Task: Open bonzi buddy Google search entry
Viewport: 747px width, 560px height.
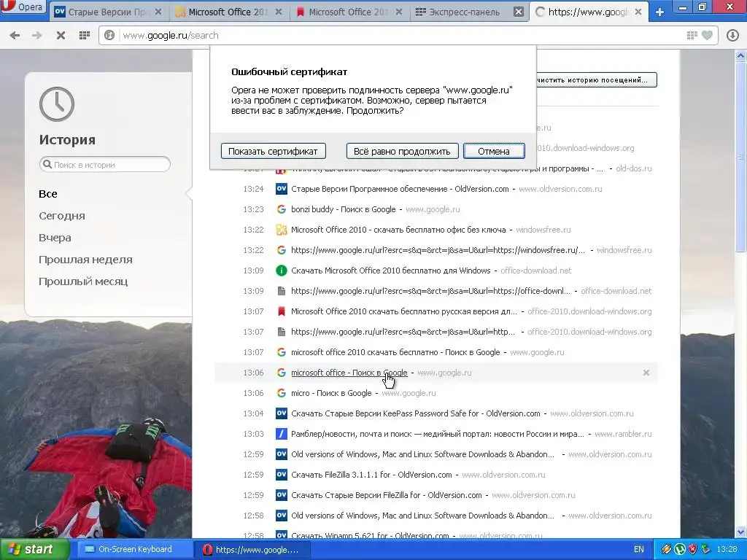Action: click(343, 209)
